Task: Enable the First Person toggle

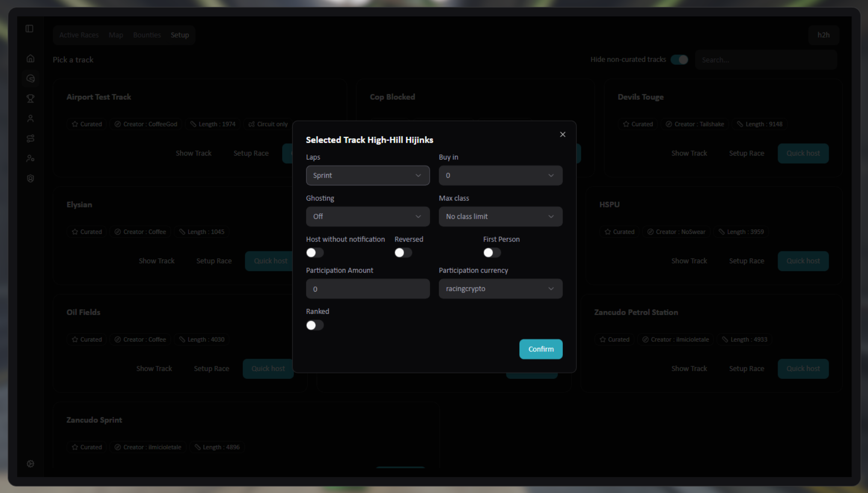Action: (x=491, y=253)
